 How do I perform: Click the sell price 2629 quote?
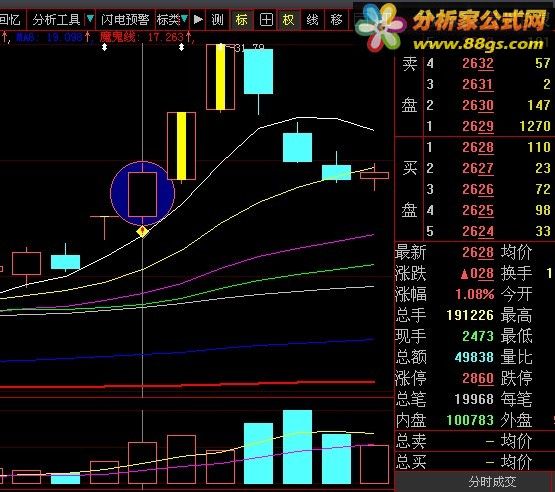477,126
